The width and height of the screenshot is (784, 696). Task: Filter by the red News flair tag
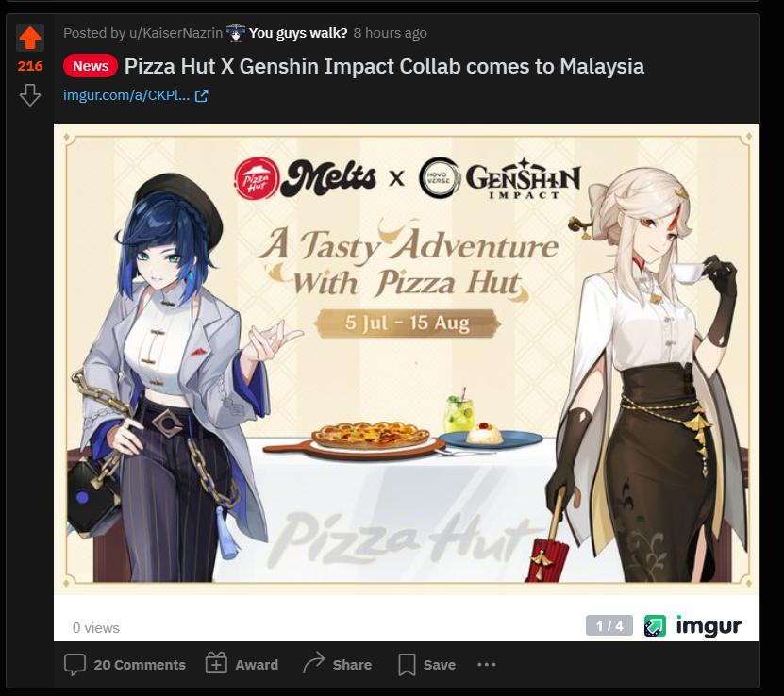coord(91,66)
